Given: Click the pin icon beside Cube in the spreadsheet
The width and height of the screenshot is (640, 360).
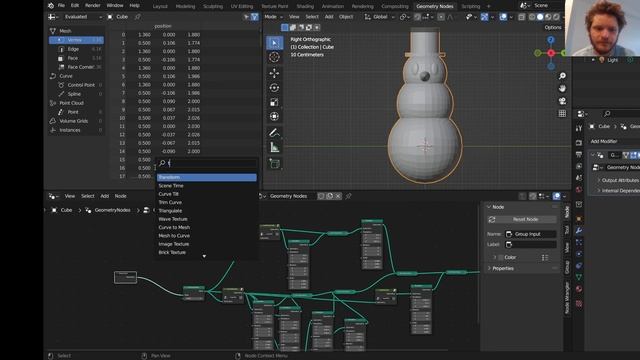Looking at the screenshot, I should pyautogui.click(x=138, y=17).
